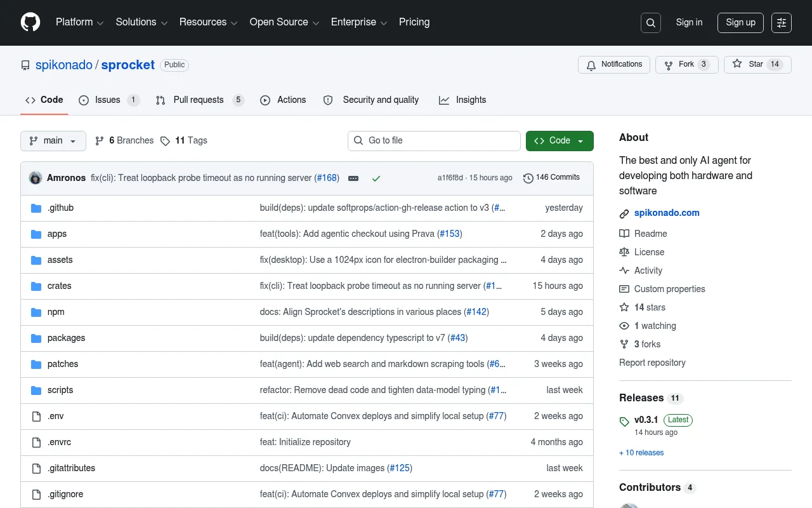The image size is (812, 508).
Task: Visit the spikonado.com website link
Action: (x=667, y=213)
